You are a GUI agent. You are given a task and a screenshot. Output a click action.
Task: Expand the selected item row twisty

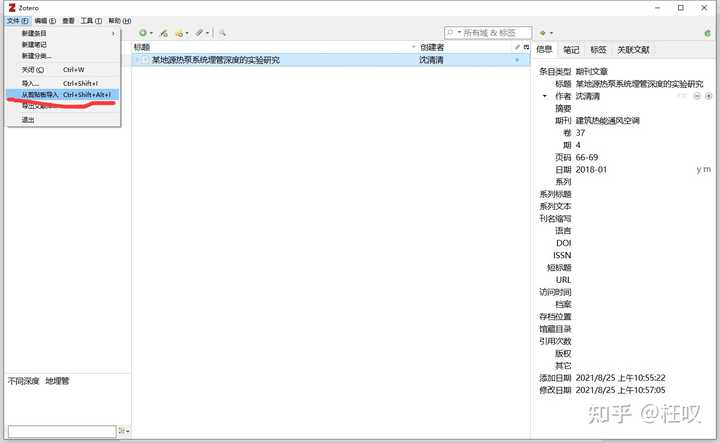[137, 60]
